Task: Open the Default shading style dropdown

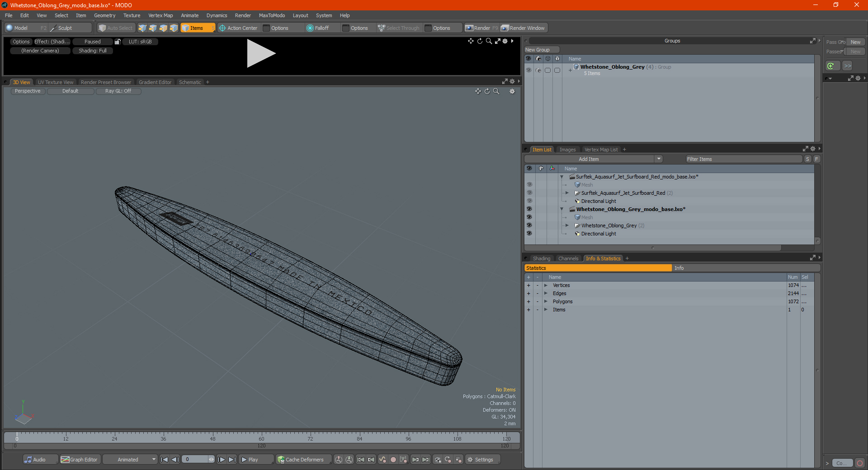Action: 71,91
